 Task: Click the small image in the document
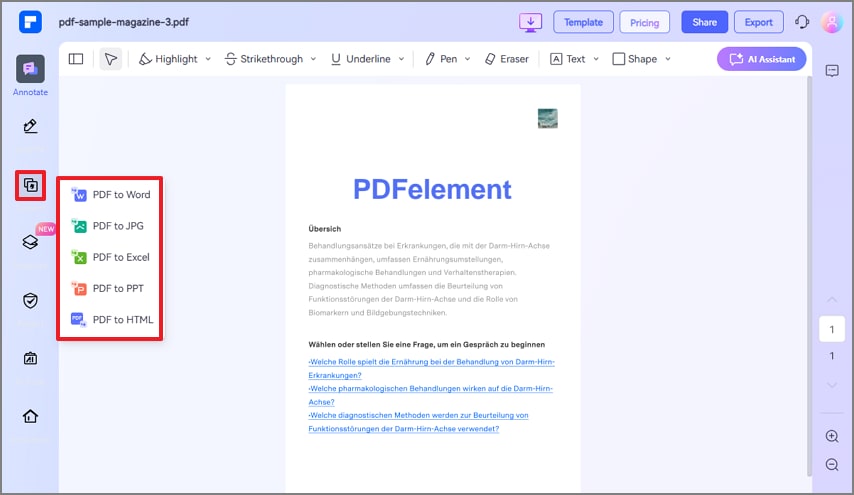[x=547, y=118]
